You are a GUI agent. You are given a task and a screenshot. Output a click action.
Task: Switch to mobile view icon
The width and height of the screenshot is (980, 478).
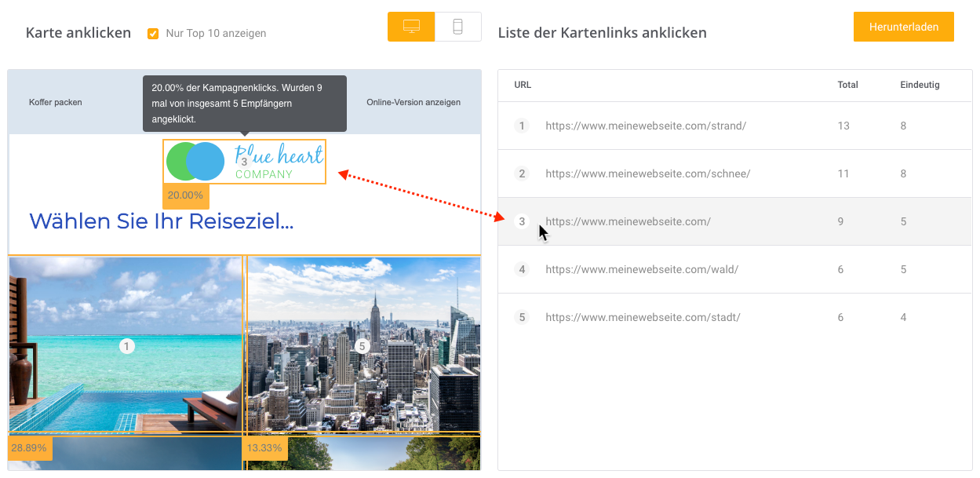click(457, 27)
